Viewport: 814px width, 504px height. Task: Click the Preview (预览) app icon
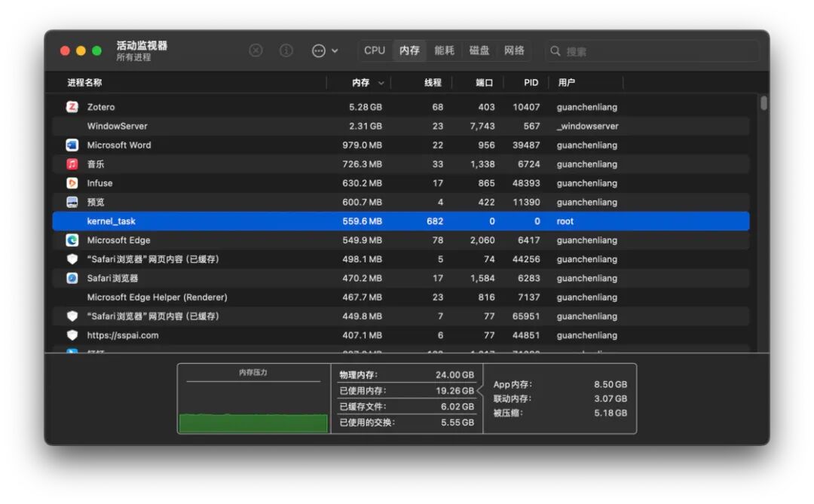coord(72,202)
